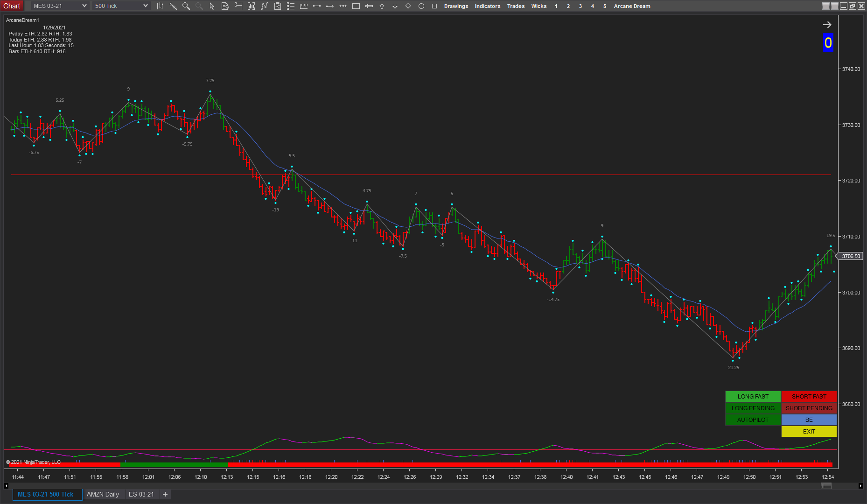The height and width of the screenshot is (504, 867).
Task: Select the ruler drawing tool
Action: coord(303,6)
